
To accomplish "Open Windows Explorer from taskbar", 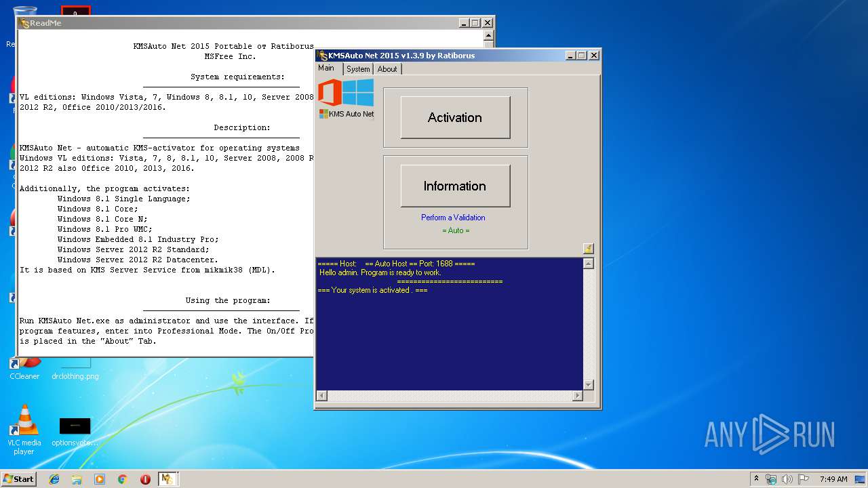I will [77, 479].
